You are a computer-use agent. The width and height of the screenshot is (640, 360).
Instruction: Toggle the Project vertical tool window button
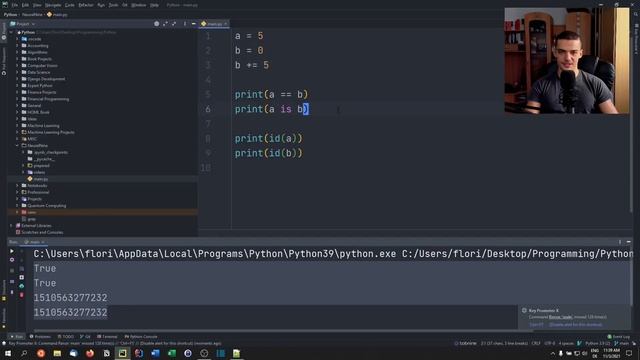click(4, 31)
